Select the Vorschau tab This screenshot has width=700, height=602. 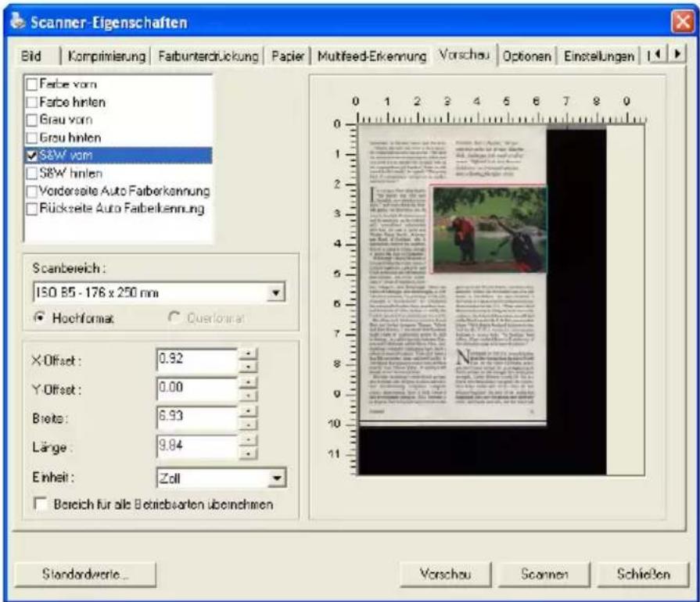pos(465,55)
